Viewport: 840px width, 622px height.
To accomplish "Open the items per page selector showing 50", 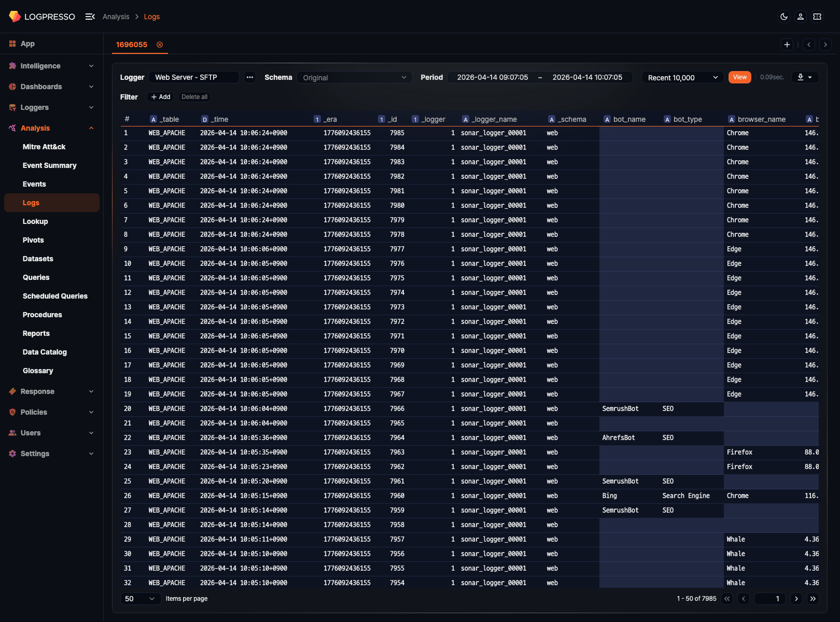I will point(140,598).
